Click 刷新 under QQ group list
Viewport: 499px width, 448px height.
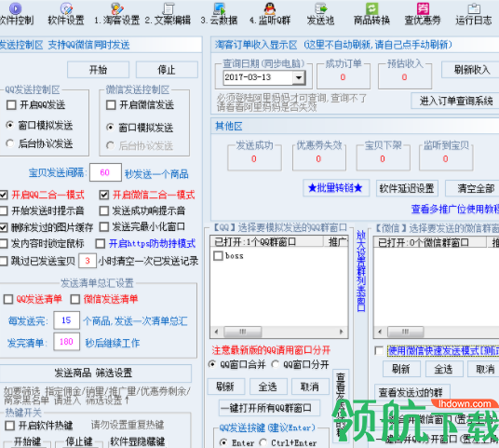(x=225, y=387)
